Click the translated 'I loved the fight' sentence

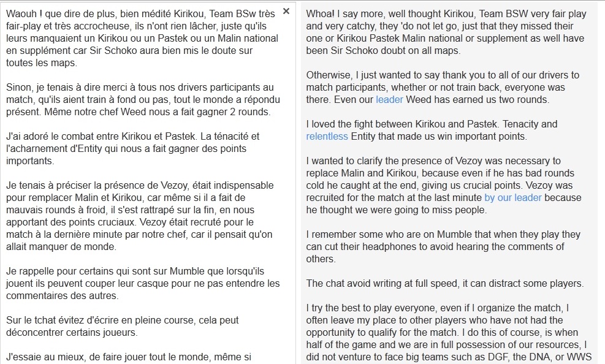pos(432,130)
